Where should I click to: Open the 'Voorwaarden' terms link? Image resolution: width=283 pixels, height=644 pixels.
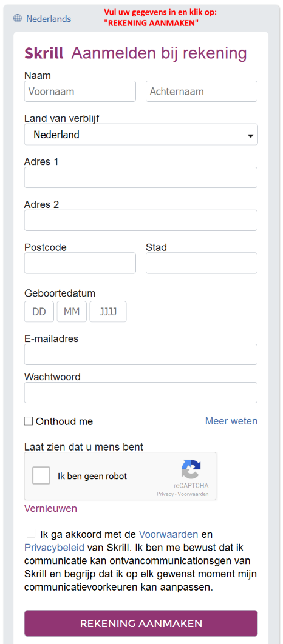169,534
